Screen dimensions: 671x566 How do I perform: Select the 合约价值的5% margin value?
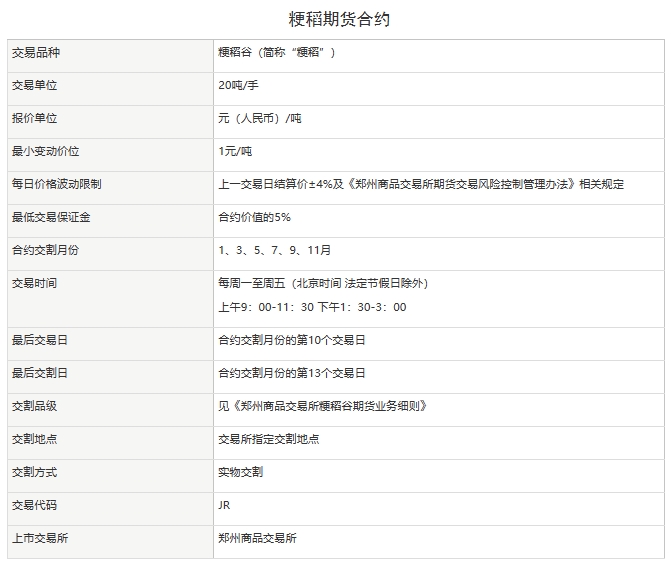pos(254,217)
